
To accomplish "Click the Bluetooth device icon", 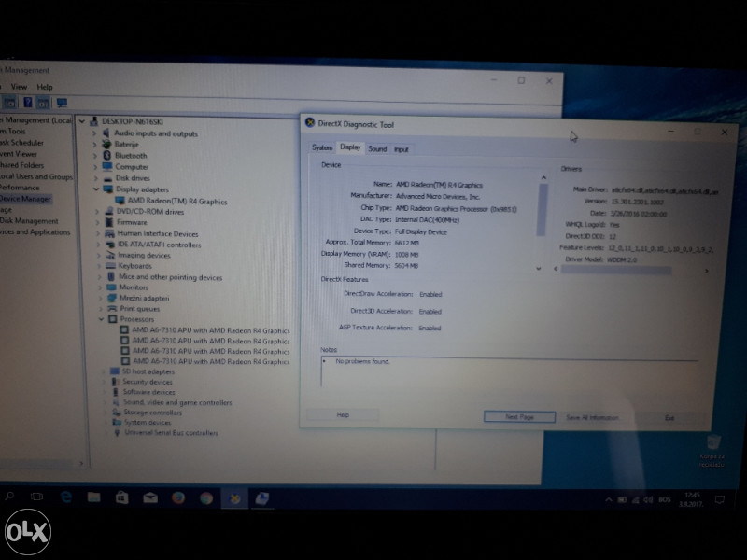I will 106,156.
